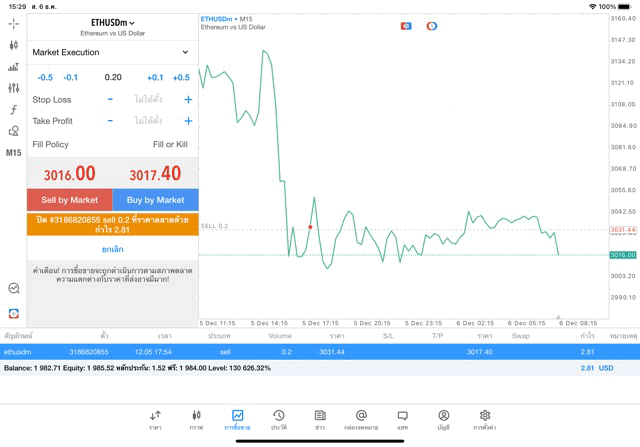Expand the ETHUSDm symbol selector

coord(112,22)
